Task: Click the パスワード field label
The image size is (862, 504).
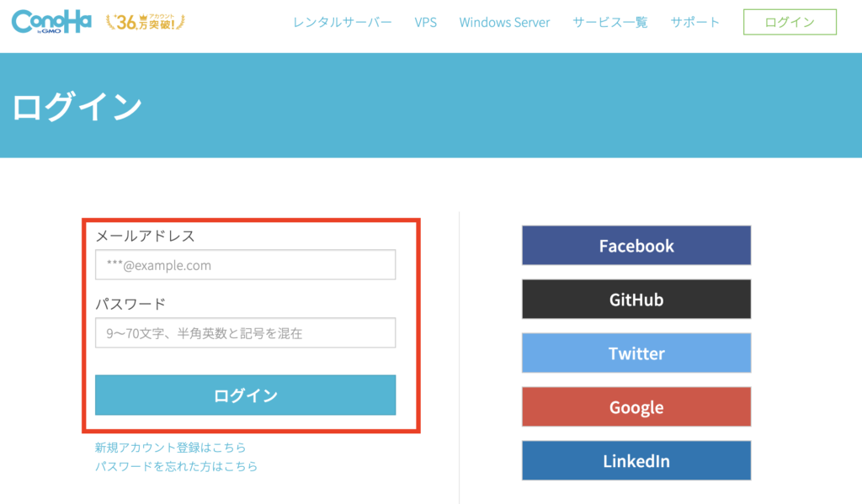Action: [130, 304]
